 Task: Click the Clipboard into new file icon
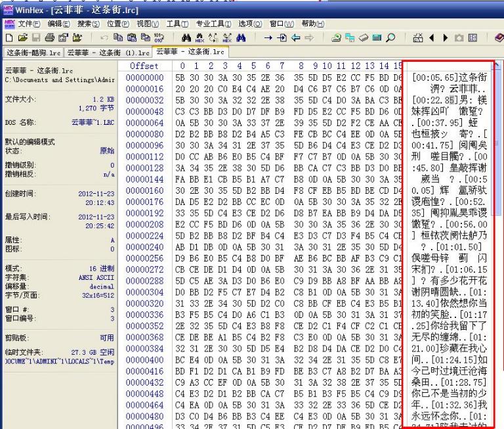(x=145, y=38)
